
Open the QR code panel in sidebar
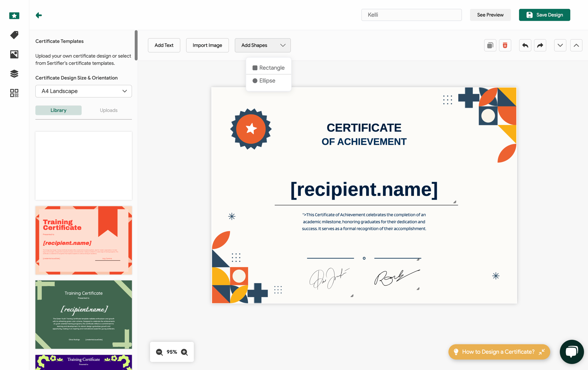[x=14, y=93]
